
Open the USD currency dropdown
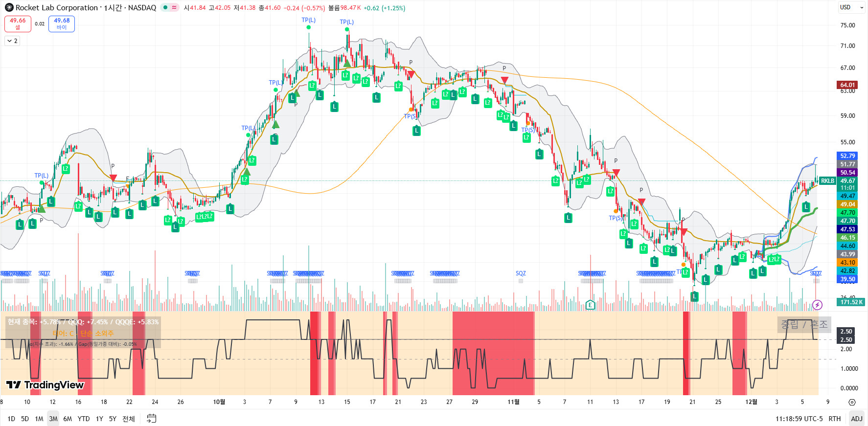(x=852, y=7)
